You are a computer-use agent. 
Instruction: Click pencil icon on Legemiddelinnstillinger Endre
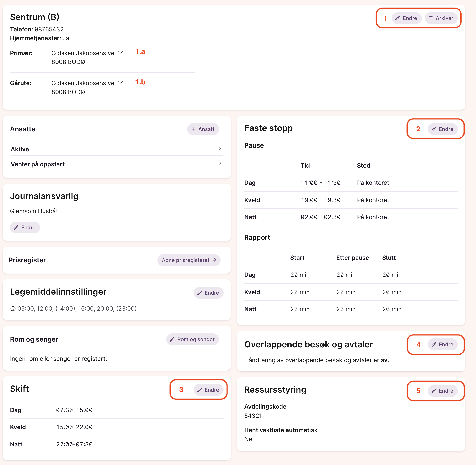point(199,293)
